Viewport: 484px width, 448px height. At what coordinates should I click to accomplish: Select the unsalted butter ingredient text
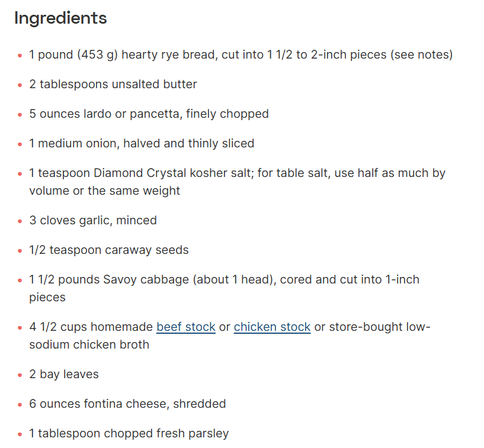pos(113,84)
